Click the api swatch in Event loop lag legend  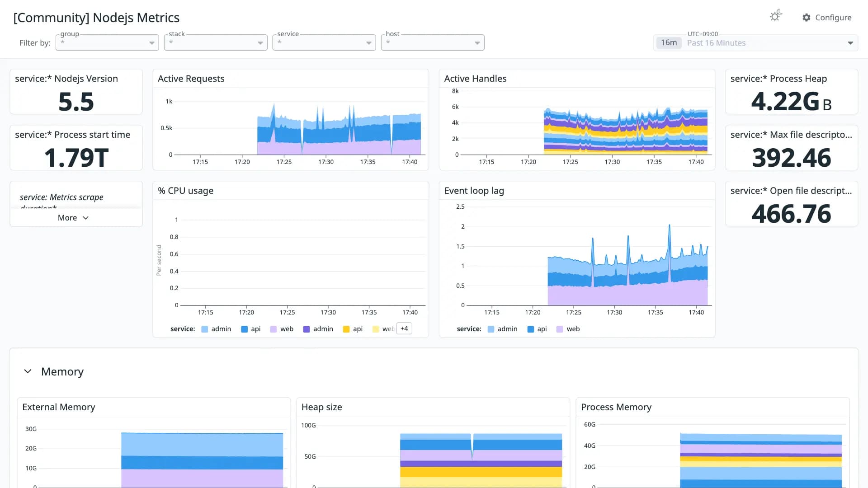pos(531,329)
